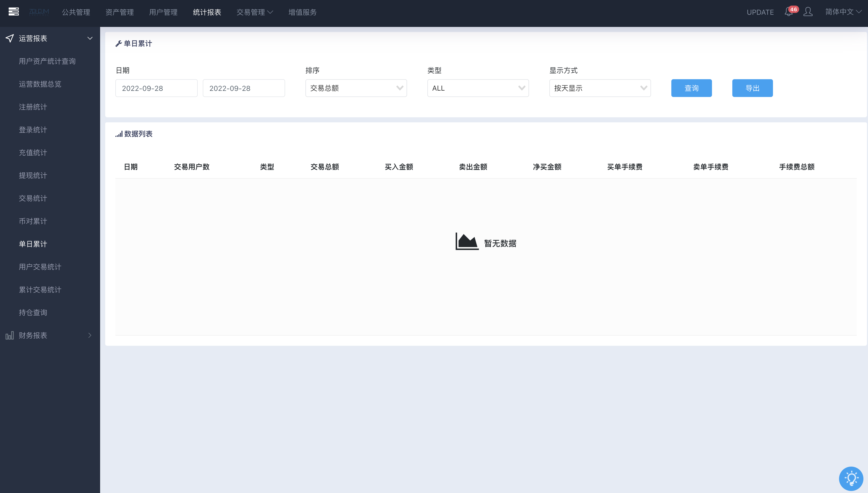Click the 卖出金额 column header

pos(473,167)
